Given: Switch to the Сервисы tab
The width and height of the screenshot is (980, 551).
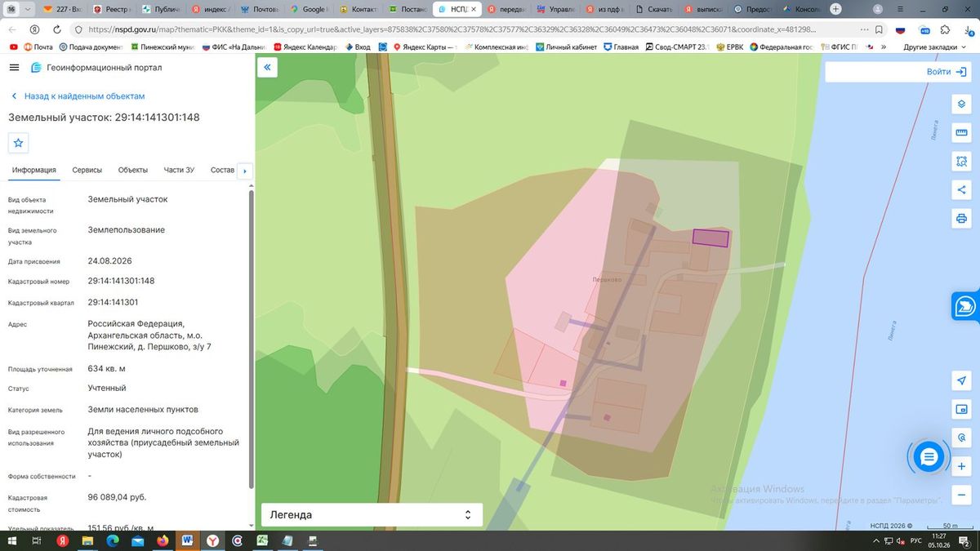Looking at the screenshot, I should click(87, 170).
